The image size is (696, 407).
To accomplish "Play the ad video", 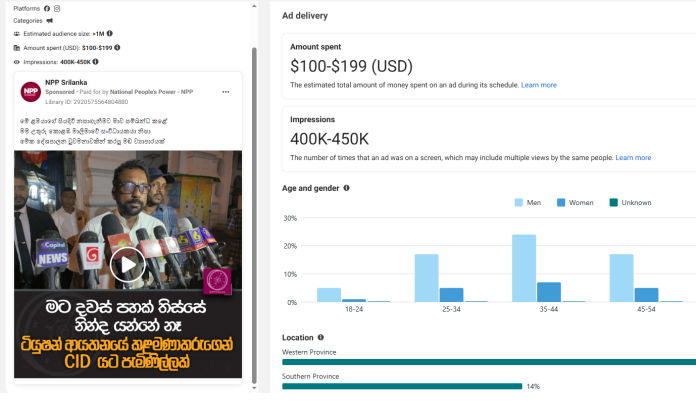I will pyautogui.click(x=127, y=264).
